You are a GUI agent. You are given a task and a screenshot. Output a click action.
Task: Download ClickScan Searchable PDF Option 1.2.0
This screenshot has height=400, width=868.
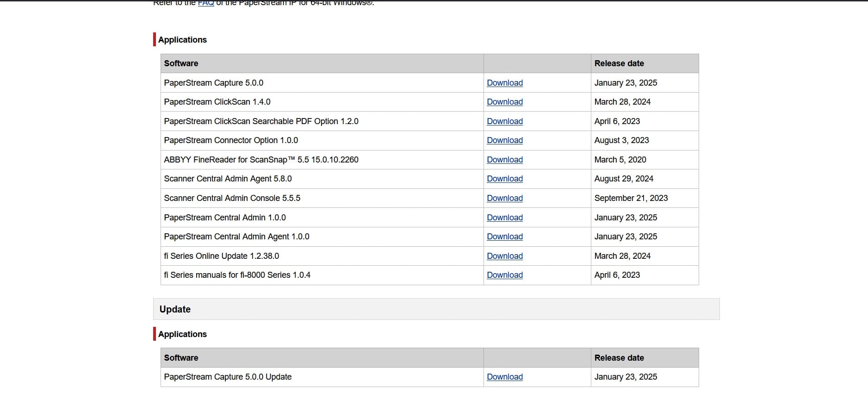pos(504,121)
